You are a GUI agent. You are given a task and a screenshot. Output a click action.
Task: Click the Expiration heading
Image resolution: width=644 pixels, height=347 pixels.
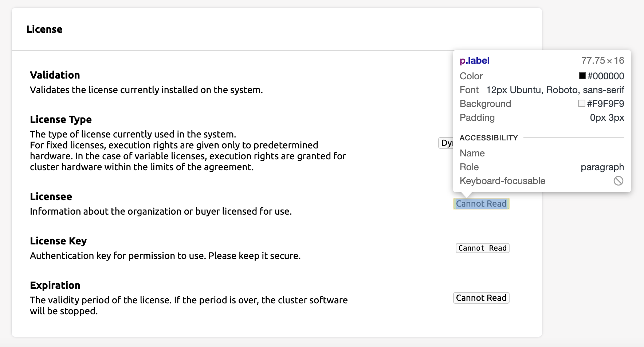[55, 285]
